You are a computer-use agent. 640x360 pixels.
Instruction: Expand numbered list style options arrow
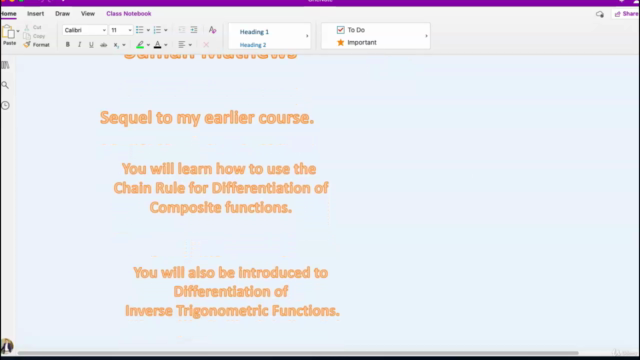(166, 30)
